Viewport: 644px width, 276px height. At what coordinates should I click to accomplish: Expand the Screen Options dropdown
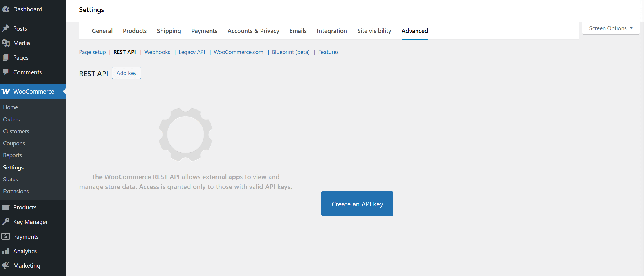pos(611,28)
